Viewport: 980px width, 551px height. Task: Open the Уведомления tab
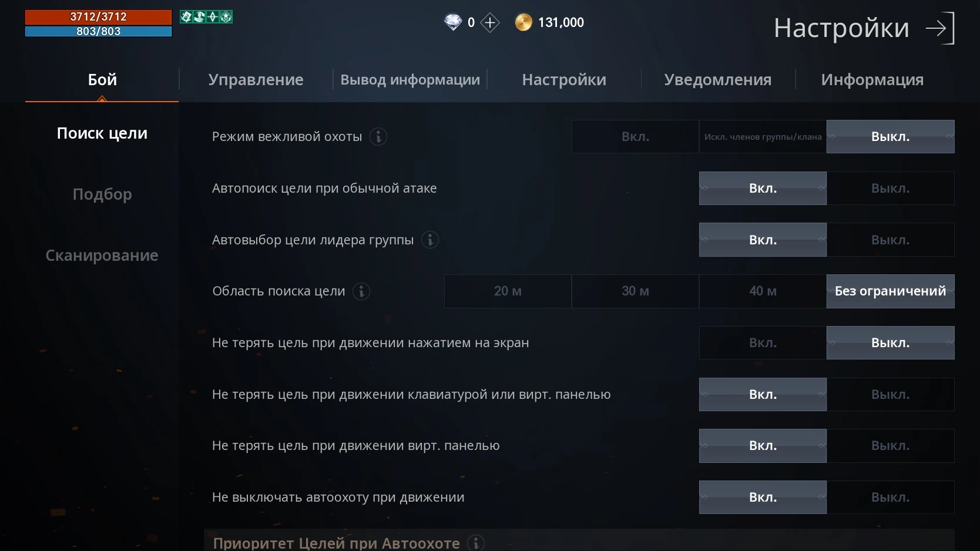click(x=717, y=80)
